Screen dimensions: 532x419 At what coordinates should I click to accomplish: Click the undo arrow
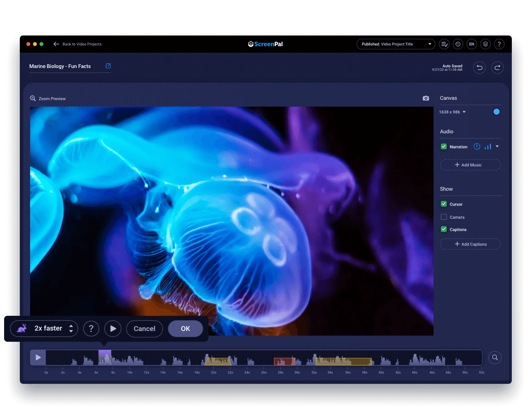[479, 67]
